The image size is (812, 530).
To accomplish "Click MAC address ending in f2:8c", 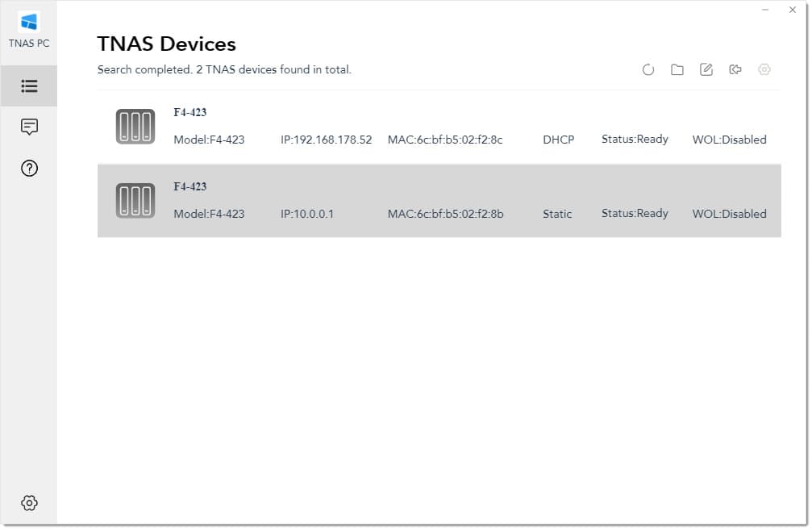I will pyautogui.click(x=445, y=140).
